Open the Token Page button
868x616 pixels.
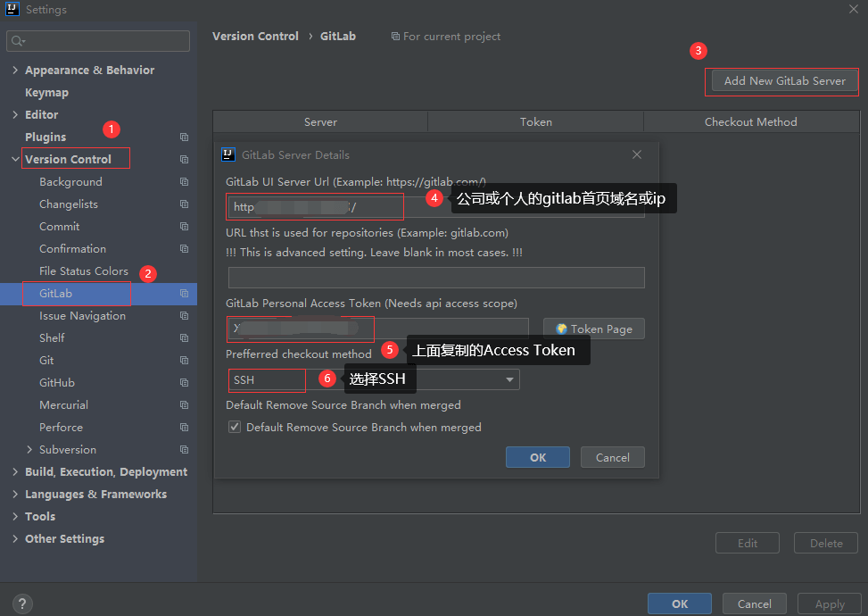pos(594,329)
